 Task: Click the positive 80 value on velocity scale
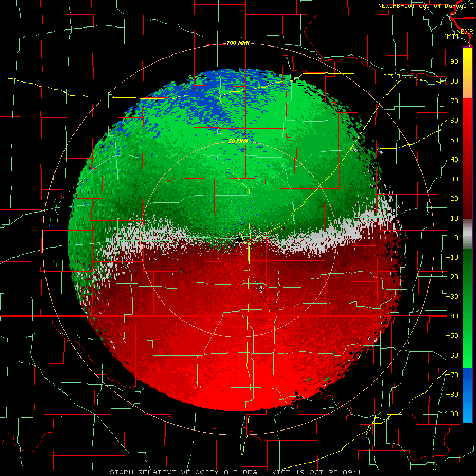(x=454, y=81)
